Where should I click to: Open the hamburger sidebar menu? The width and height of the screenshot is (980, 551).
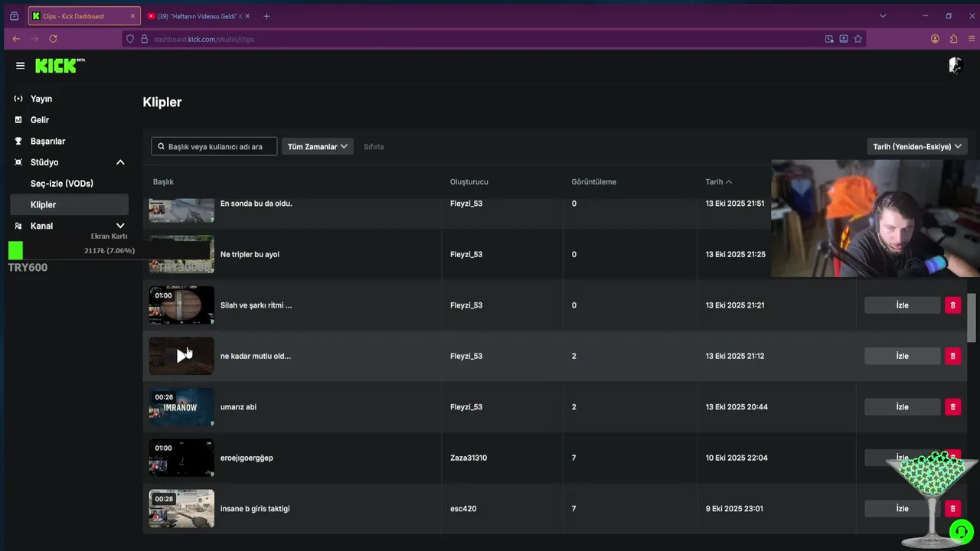point(20,66)
